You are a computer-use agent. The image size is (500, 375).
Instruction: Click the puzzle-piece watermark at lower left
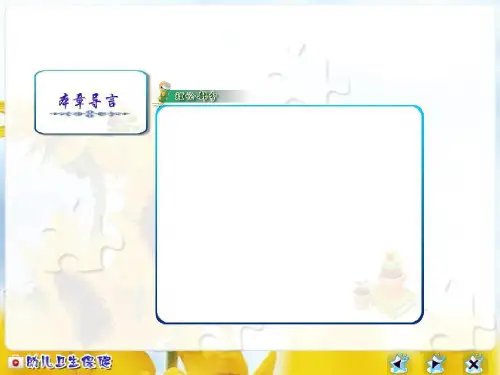(x=83, y=247)
